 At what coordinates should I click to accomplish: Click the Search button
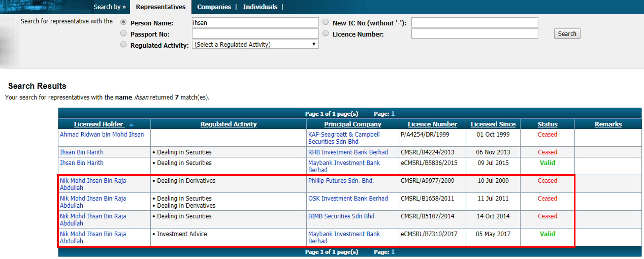click(x=567, y=34)
